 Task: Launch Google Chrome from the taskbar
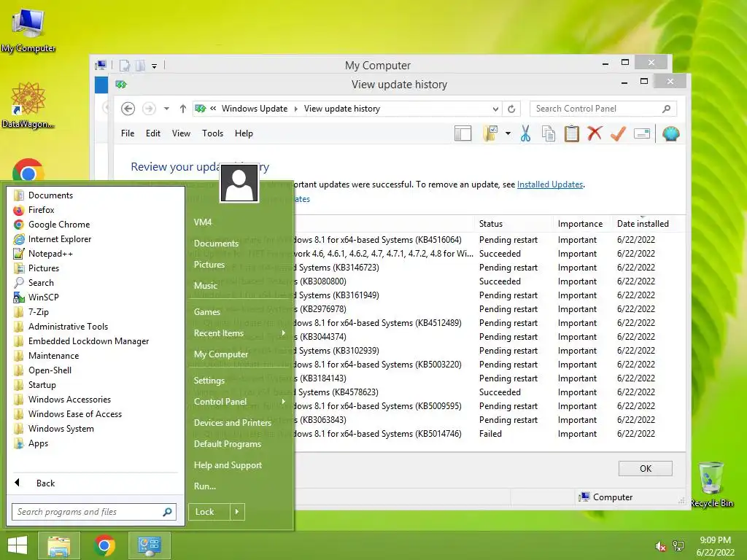[104, 545]
